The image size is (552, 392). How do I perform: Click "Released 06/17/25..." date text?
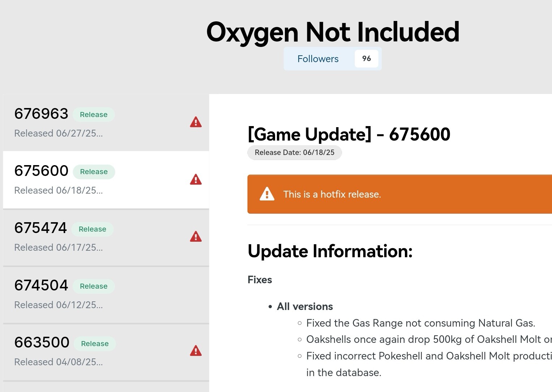(59, 247)
